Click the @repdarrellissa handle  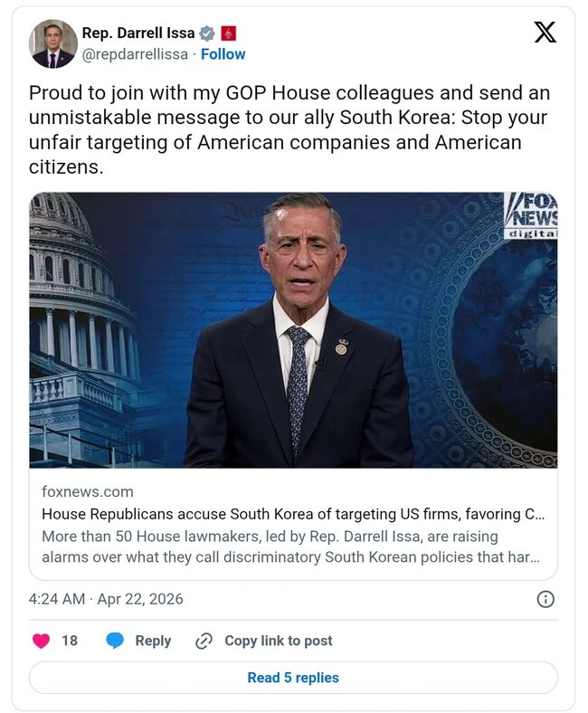[x=135, y=54]
